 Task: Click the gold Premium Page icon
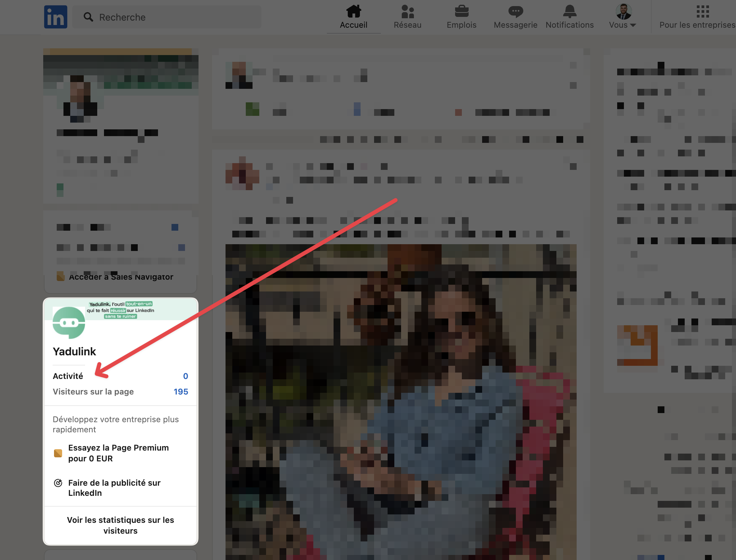pos(58,453)
